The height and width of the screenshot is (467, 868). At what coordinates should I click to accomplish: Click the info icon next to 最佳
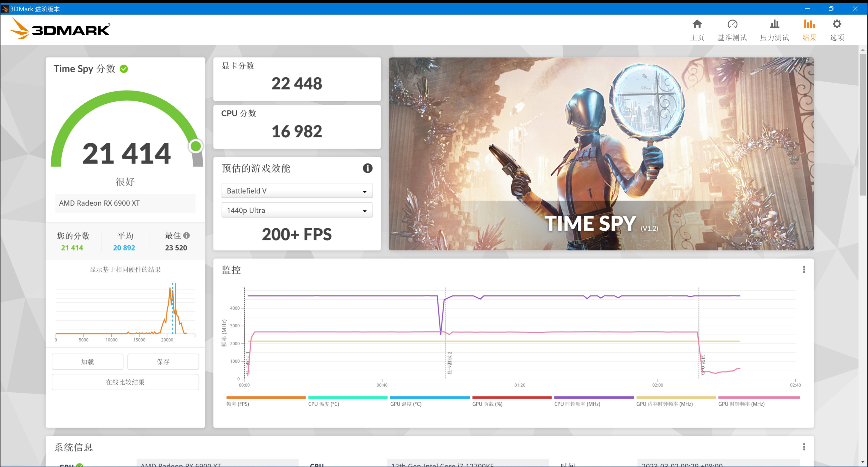coord(186,236)
